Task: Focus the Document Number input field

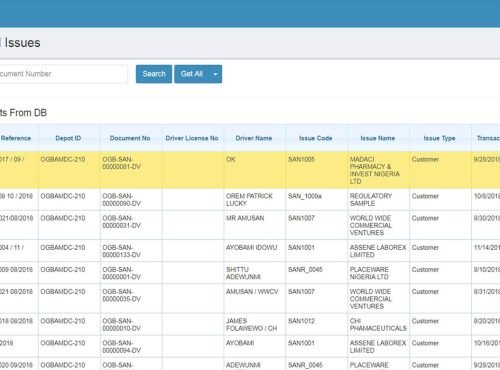Action: pos(63,74)
